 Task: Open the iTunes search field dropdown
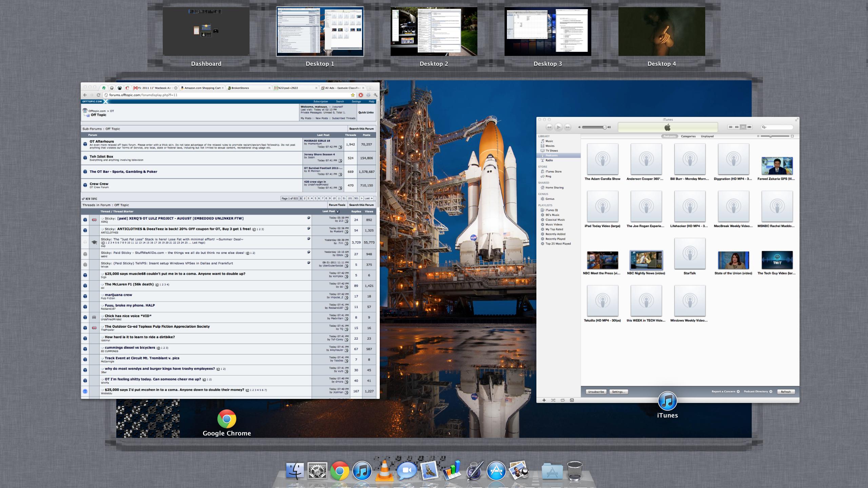[764, 127]
